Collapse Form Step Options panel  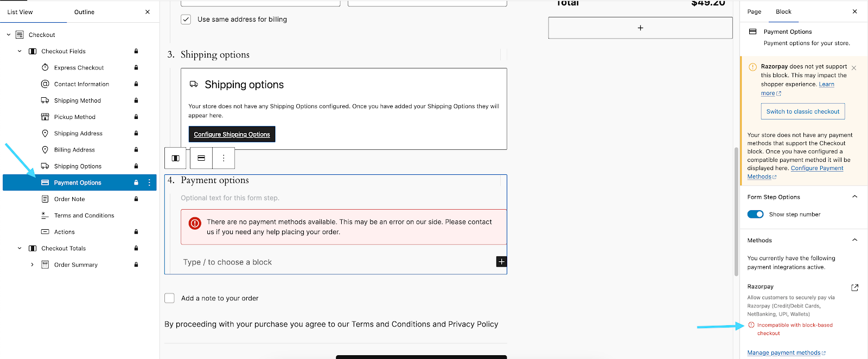coord(854,197)
